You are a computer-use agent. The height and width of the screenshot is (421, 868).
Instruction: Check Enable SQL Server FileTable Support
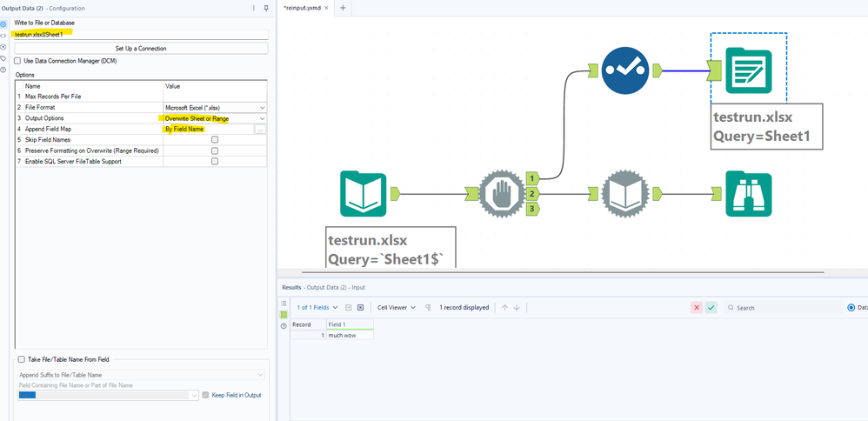pos(215,161)
